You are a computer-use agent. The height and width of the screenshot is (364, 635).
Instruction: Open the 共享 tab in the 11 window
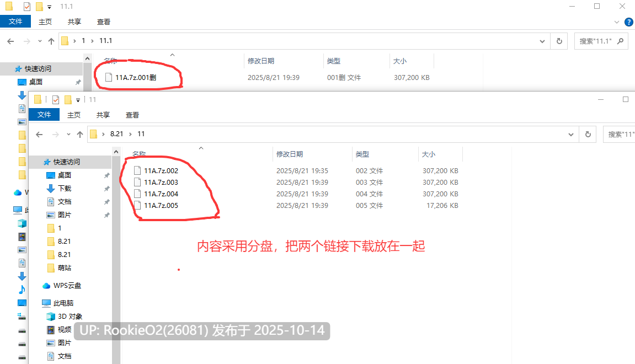tap(103, 115)
